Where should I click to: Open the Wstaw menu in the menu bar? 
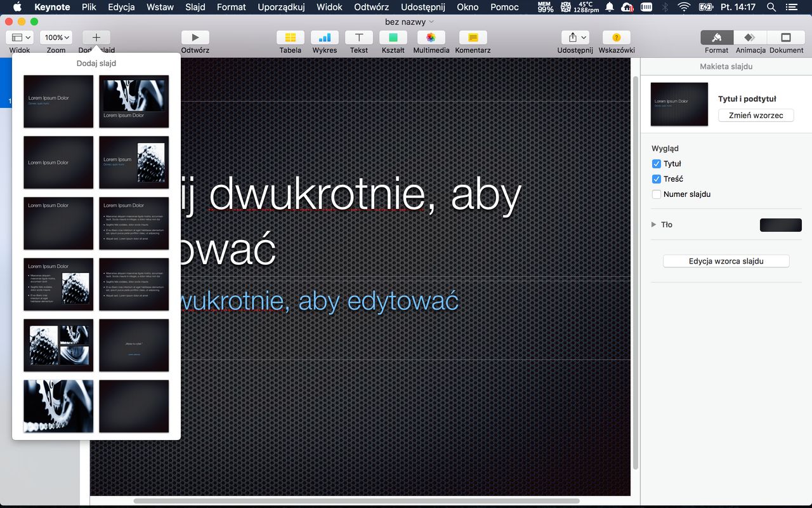160,7
